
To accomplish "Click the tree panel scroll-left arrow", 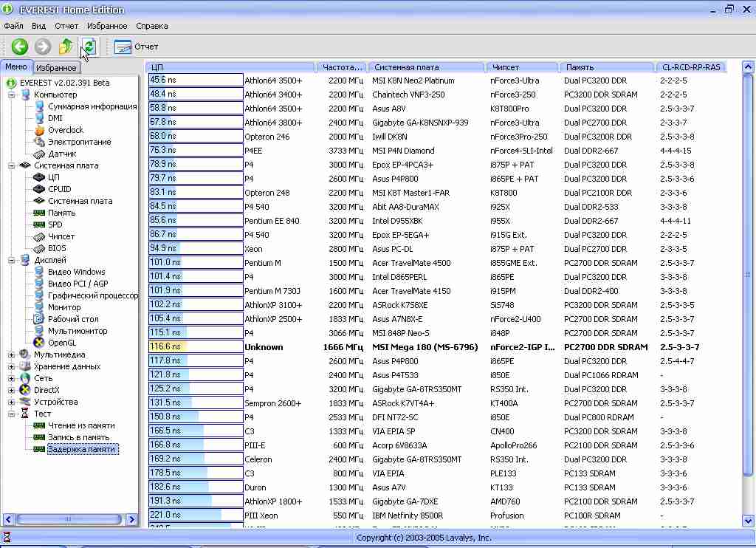I will pos(8,519).
